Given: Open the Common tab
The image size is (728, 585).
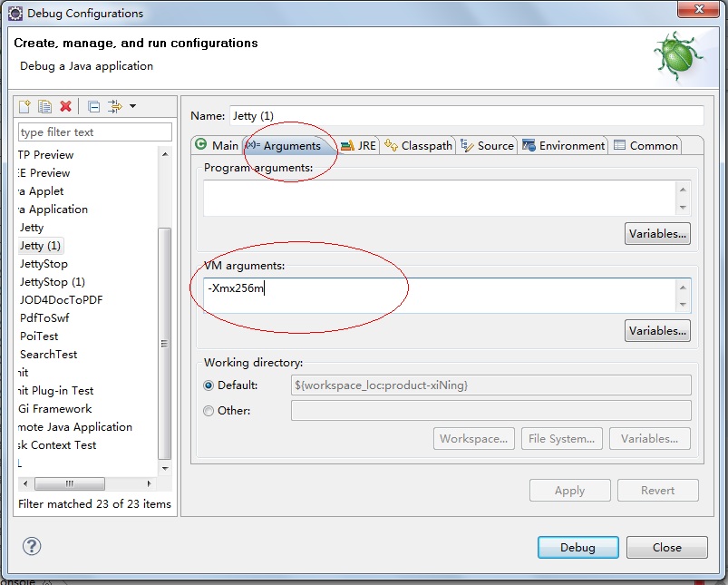Looking at the screenshot, I should (645, 145).
